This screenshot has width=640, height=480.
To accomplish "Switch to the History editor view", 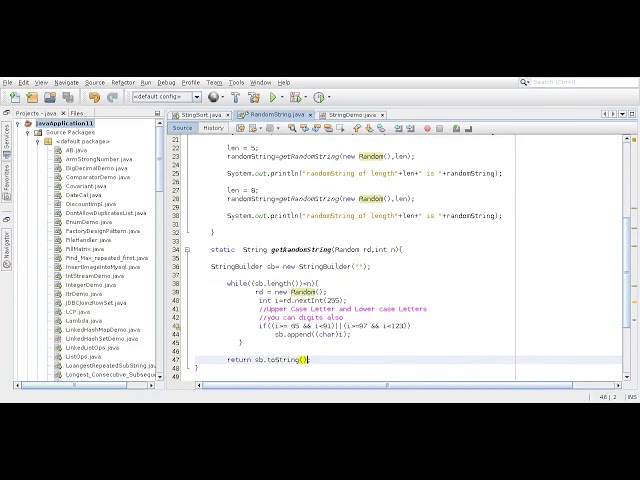I will coord(213,128).
